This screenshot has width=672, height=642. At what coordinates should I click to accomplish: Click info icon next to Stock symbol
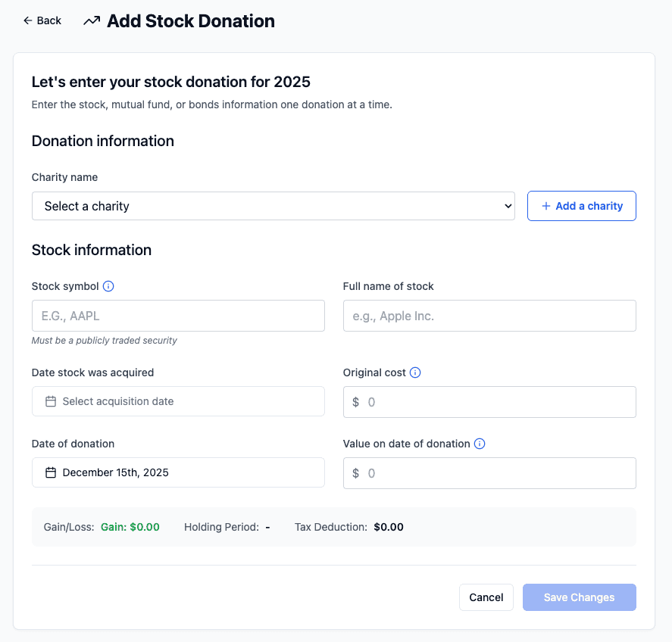[108, 286]
